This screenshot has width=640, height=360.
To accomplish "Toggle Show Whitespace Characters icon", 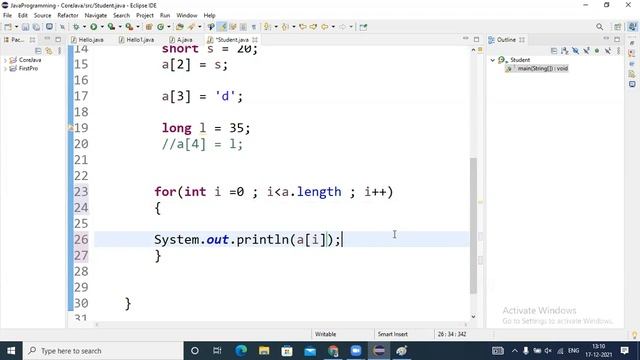I will coord(253,27).
